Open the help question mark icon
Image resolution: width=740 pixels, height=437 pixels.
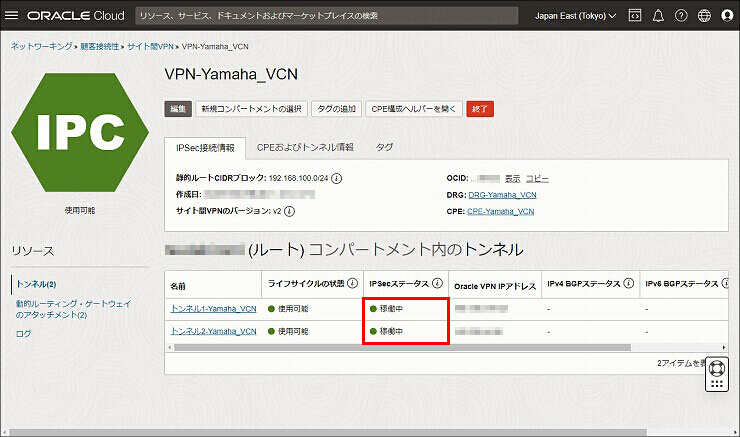pyautogui.click(x=681, y=16)
